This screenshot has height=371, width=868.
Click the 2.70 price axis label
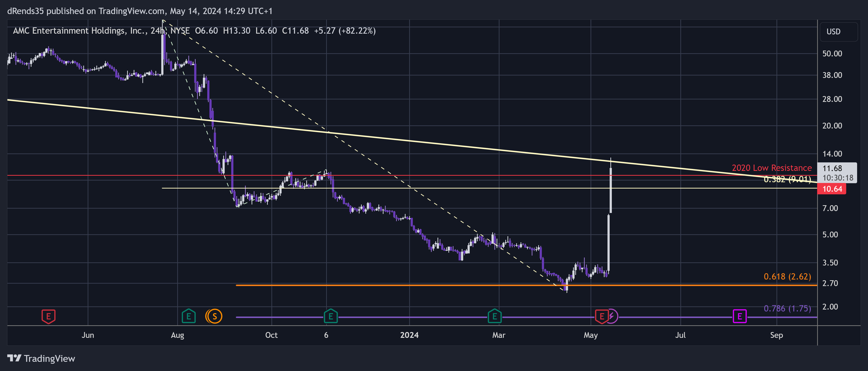[x=830, y=283]
